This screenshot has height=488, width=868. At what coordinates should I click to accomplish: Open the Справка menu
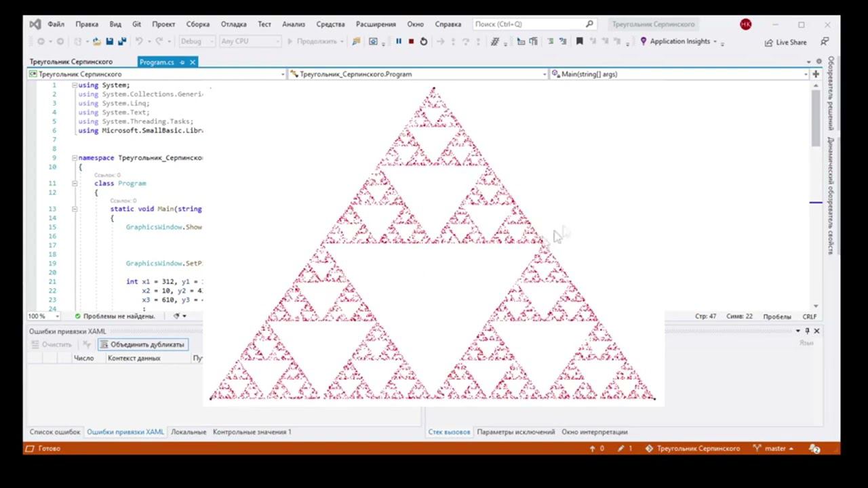pyautogui.click(x=448, y=24)
